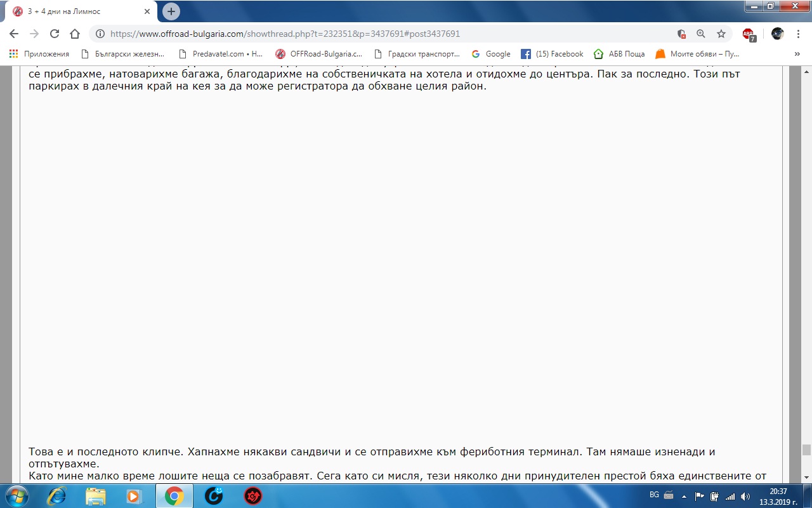The width and height of the screenshot is (812, 508).
Task: Open the network signal tray icon
Action: click(x=730, y=496)
